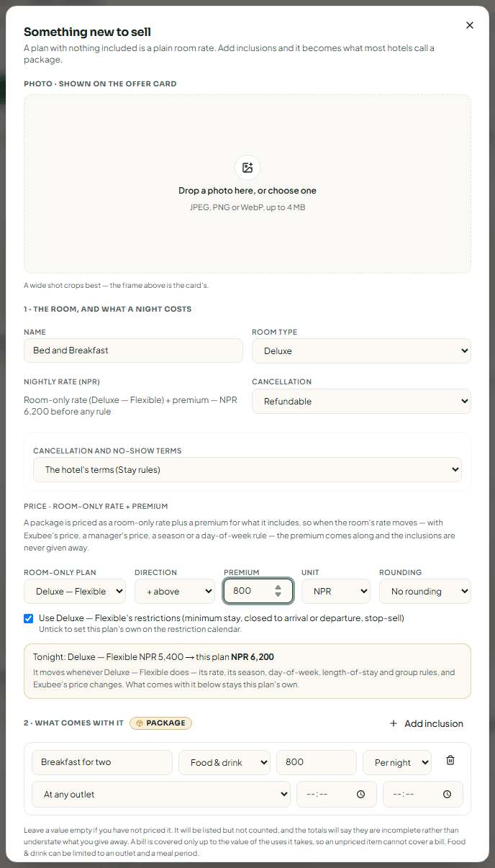Viewport: 495px width, 868px height.
Task: Open the Cancellation dropdown showing Refundable
Action: click(x=361, y=401)
